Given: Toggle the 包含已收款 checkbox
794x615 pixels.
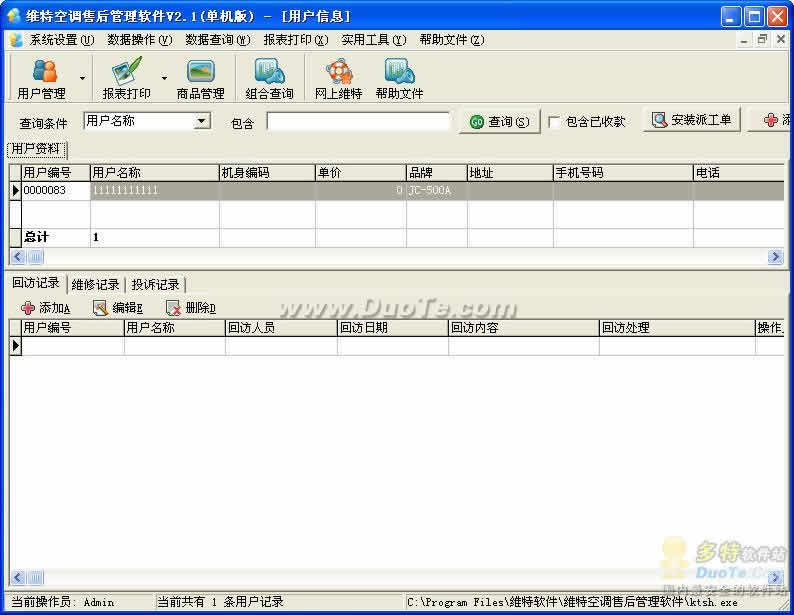Looking at the screenshot, I should point(554,122).
